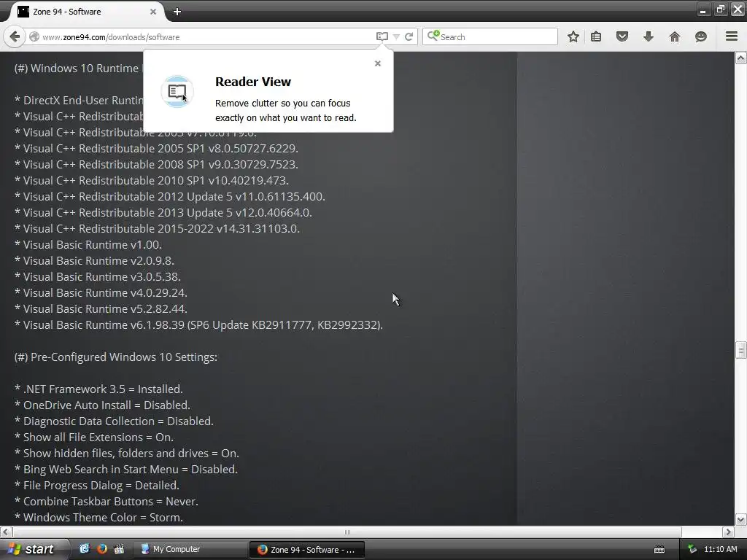Click 'Visual C++ Redistributable 2008 SP1' line
This screenshot has height=560, width=747.
coord(156,165)
